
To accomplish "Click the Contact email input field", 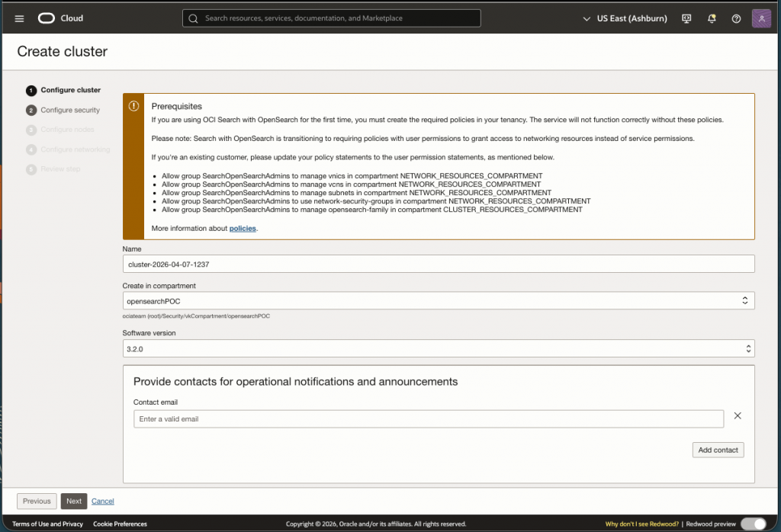I will pyautogui.click(x=428, y=419).
